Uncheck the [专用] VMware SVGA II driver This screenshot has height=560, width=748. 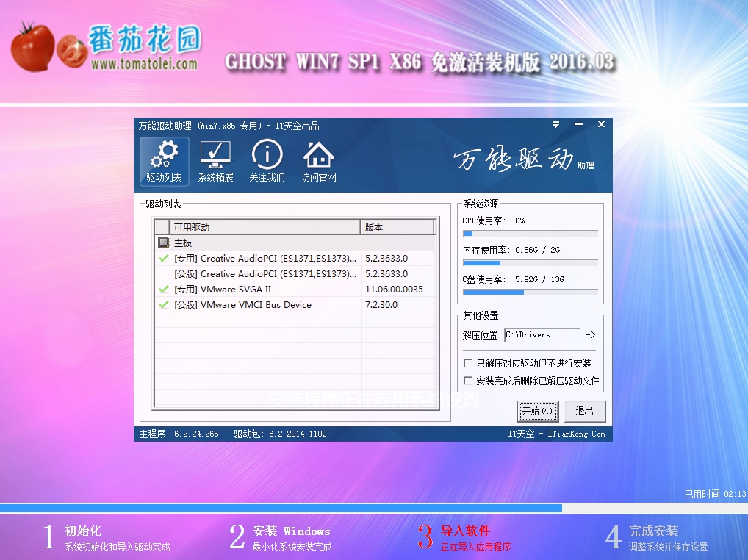point(163,289)
